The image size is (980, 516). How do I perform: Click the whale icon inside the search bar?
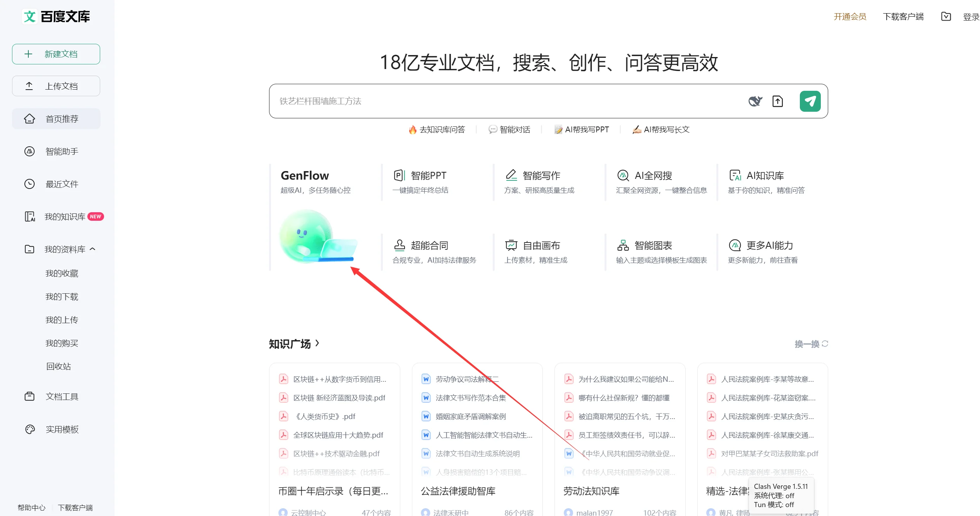[x=755, y=101]
